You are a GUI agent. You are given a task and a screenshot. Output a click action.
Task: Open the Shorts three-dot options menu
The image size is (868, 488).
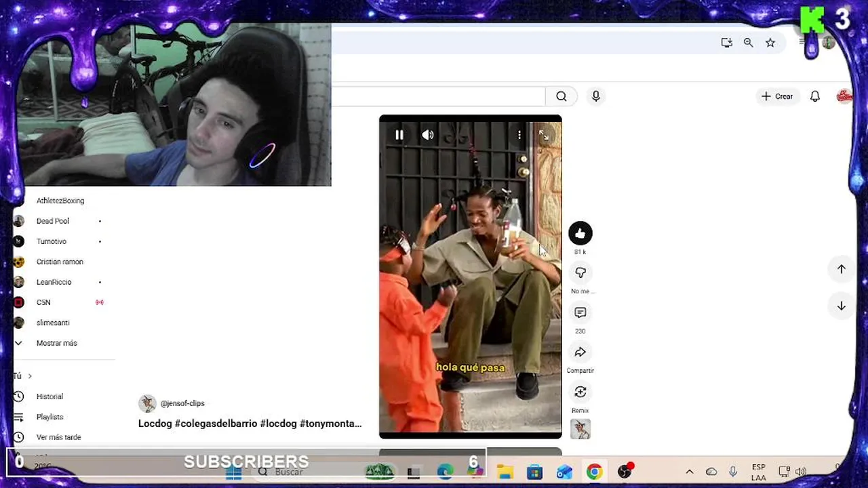[519, 135]
